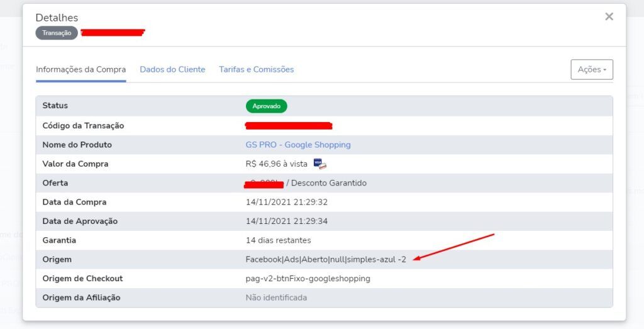644x329 pixels.
Task: Select the Facebook|Ads|Aberto|null|simples-azul -2 origin text
Action: [326, 259]
